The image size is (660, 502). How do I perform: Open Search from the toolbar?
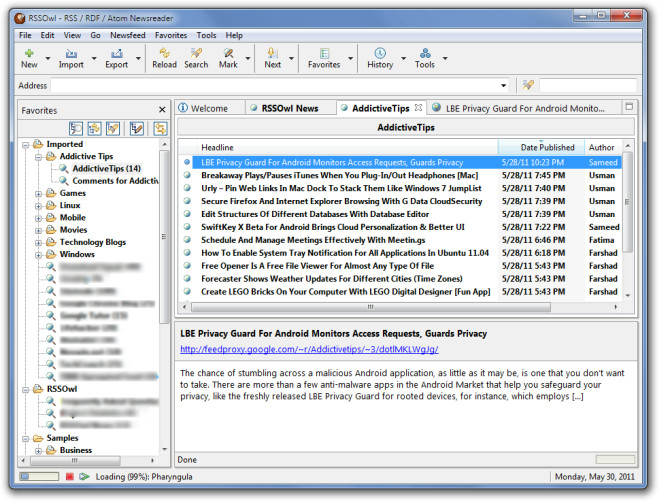pyautogui.click(x=196, y=53)
